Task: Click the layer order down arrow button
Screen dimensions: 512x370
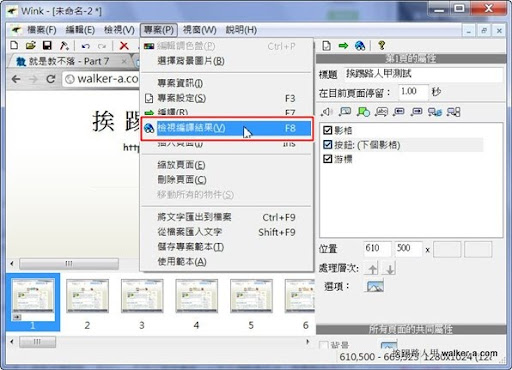Action: 390,268
